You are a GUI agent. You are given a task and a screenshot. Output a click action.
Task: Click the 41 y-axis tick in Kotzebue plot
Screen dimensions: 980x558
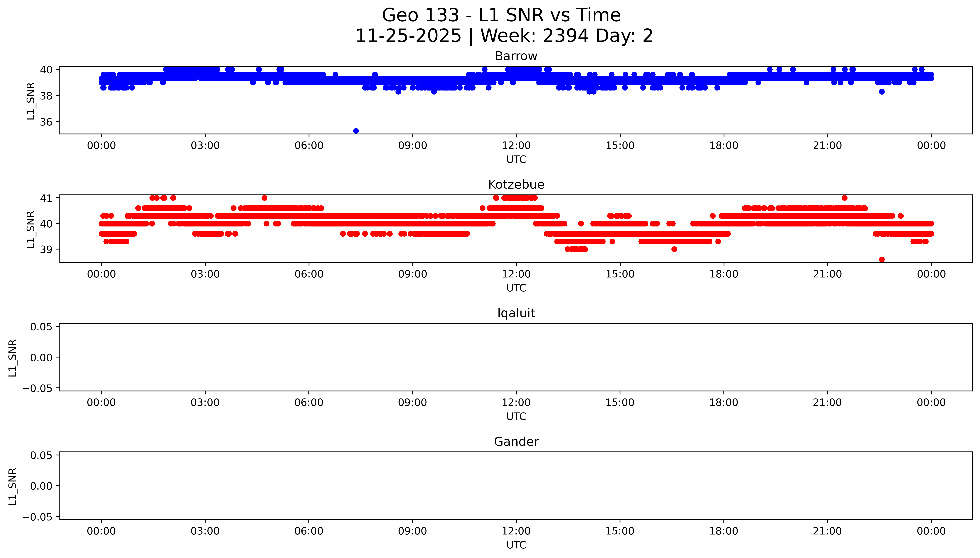(46, 198)
